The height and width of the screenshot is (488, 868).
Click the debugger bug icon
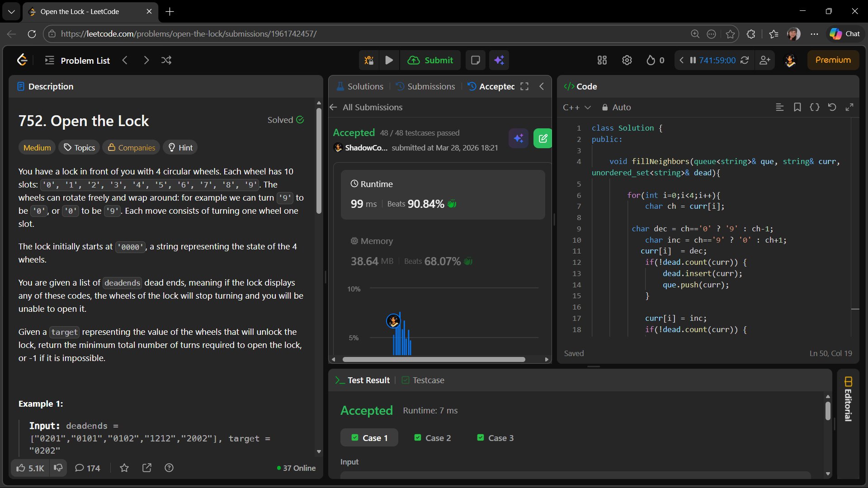[369, 60]
